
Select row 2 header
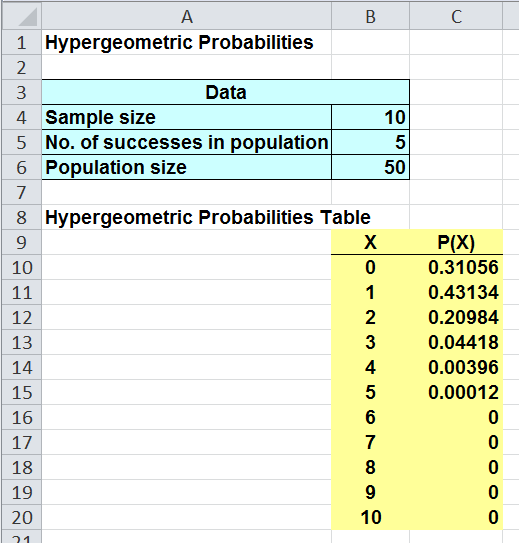(x=21, y=67)
